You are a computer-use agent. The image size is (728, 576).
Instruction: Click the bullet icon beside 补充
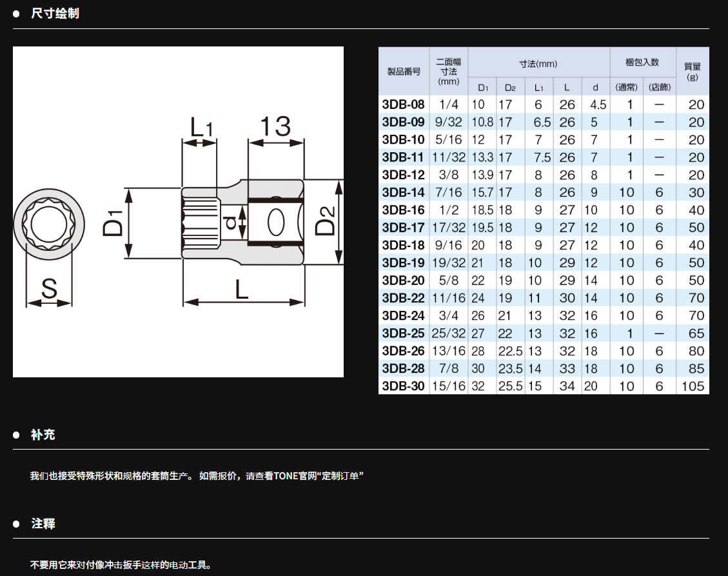(x=17, y=435)
